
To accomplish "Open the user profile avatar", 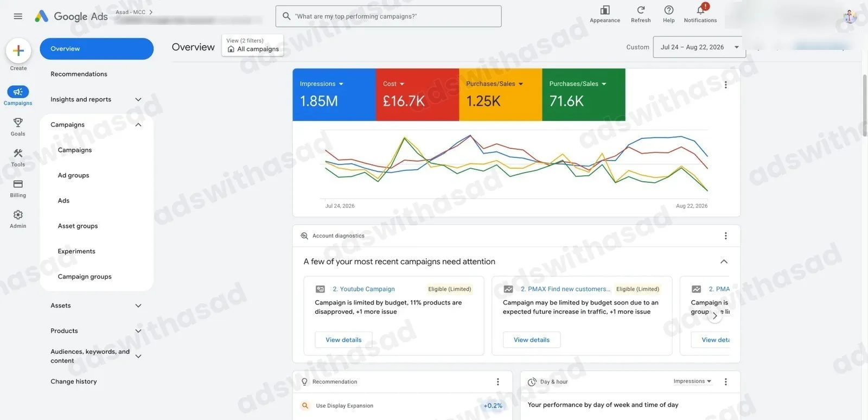I will point(850,17).
